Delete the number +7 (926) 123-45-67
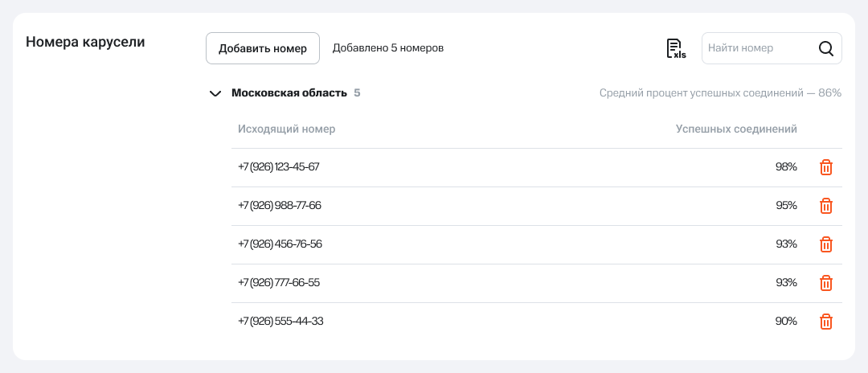Screen dimensions: 868x373 tap(825, 167)
